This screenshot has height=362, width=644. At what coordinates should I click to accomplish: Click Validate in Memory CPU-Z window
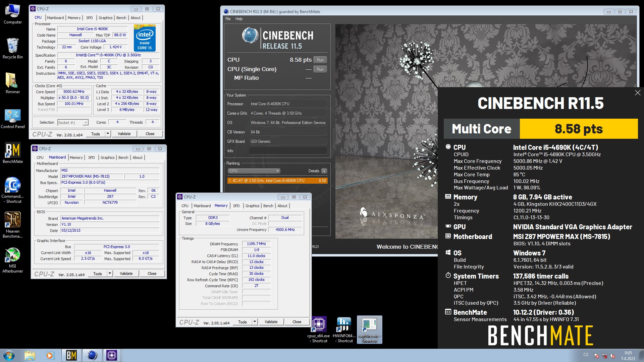[x=271, y=322]
